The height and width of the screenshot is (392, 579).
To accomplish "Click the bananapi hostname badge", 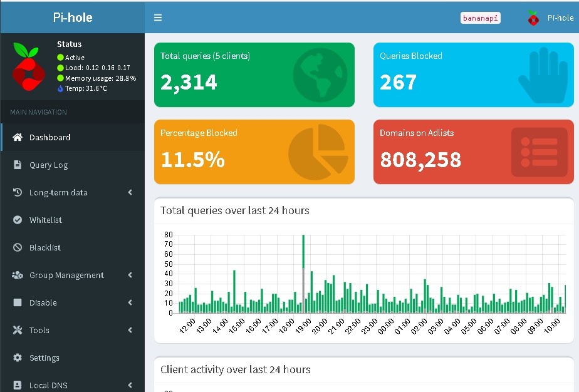I will click(x=481, y=18).
